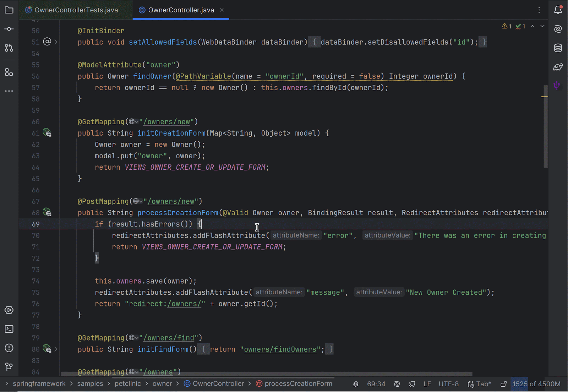568x392 pixels.
Task: Open the Commit tool window
Action: pyautogui.click(x=9, y=29)
